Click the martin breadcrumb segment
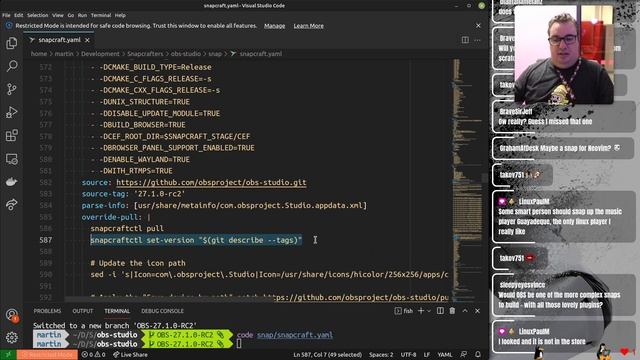Image resolution: width=640 pixels, height=360 pixels. (64, 54)
